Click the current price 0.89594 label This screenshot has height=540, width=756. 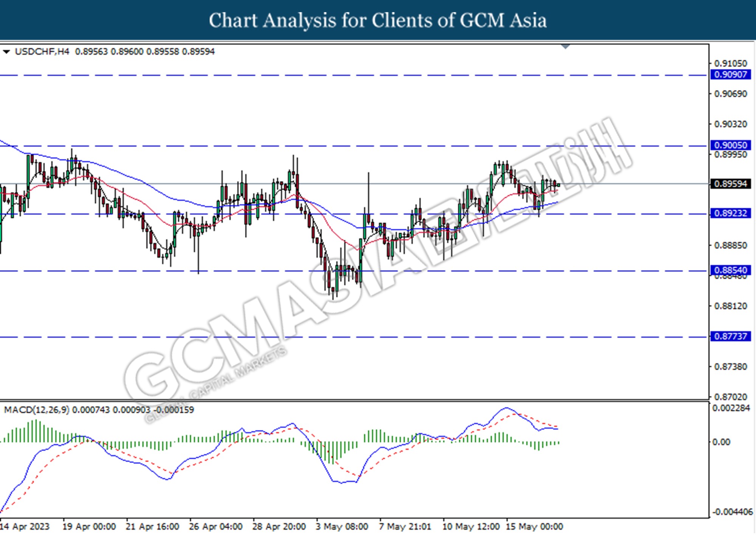point(730,184)
